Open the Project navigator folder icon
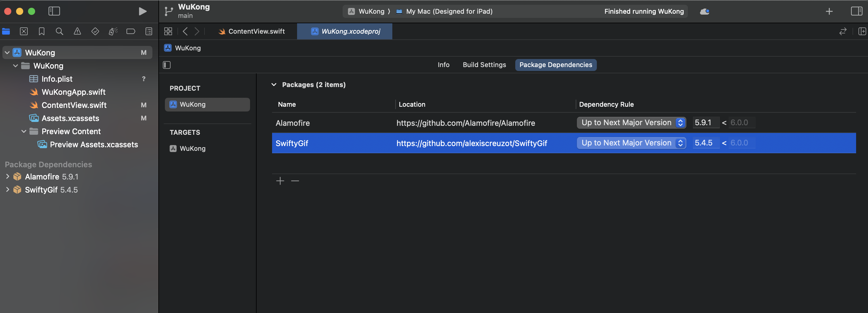The height and width of the screenshot is (313, 868). pos(6,31)
